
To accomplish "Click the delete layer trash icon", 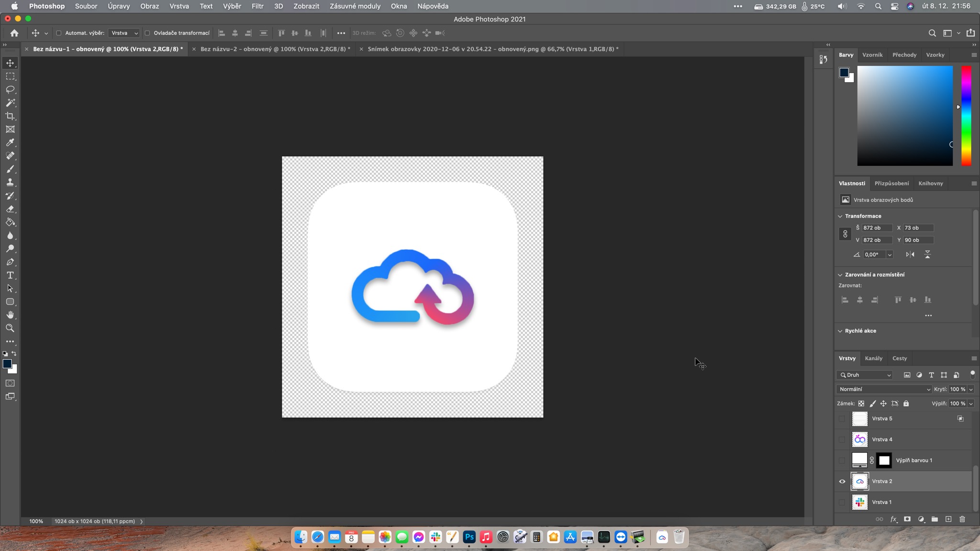I will click(x=962, y=519).
